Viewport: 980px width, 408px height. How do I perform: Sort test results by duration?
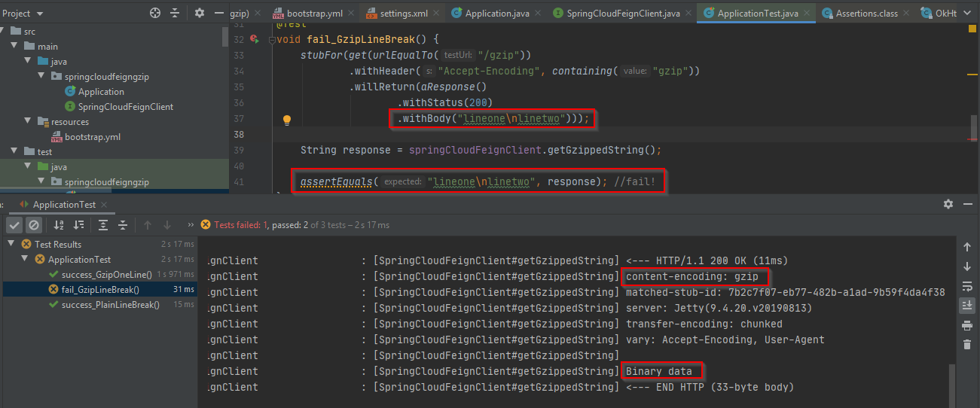[78, 225]
